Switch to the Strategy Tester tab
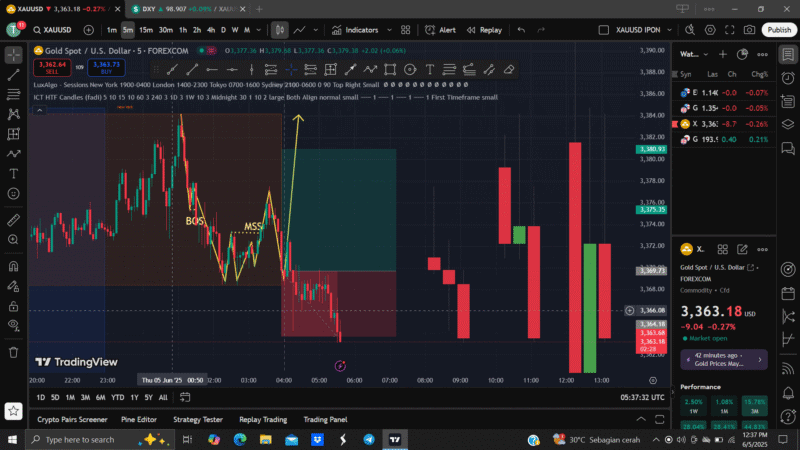 (x=198, y=420)
